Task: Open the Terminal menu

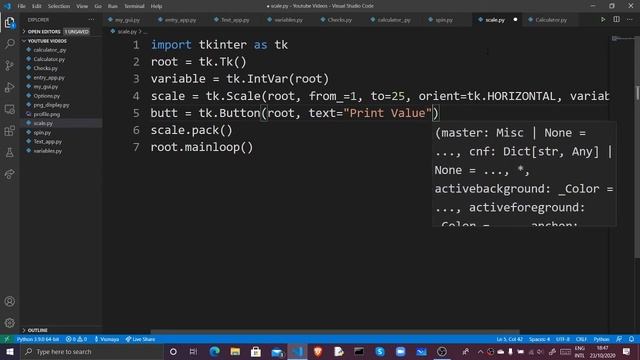Action: point(134,6)
